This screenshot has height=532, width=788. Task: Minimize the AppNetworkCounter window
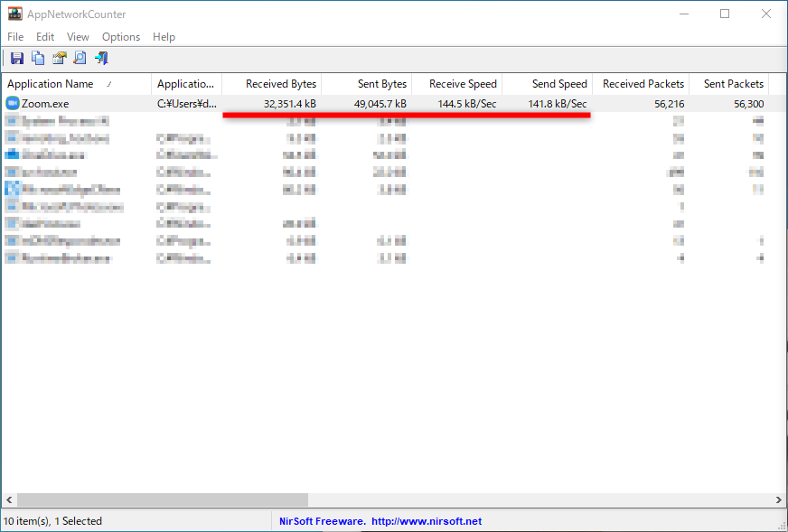[x=684, y=14]
